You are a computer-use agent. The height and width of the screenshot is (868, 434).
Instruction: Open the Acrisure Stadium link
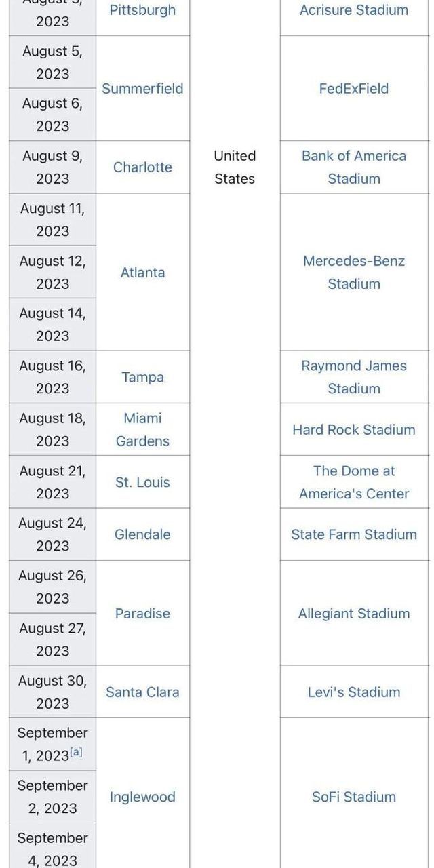(x=354, y=10)
